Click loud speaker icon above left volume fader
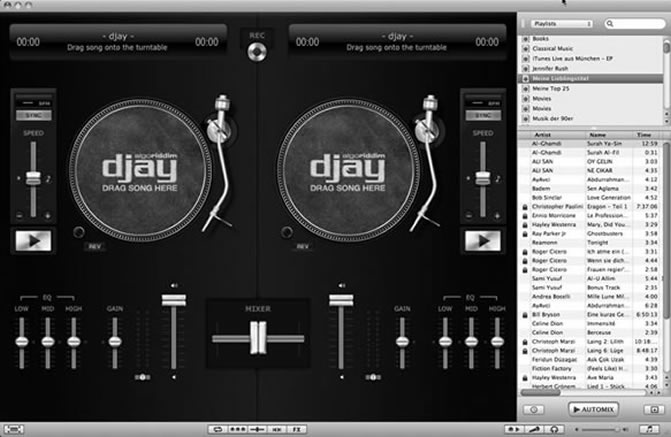 174,285
